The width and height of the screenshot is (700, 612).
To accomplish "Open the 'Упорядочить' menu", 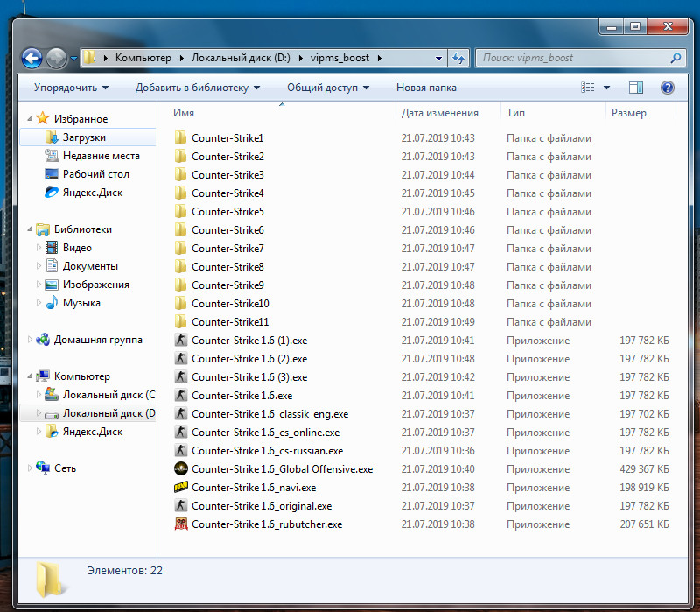I will pyautogui.click(x=72, y=88).
